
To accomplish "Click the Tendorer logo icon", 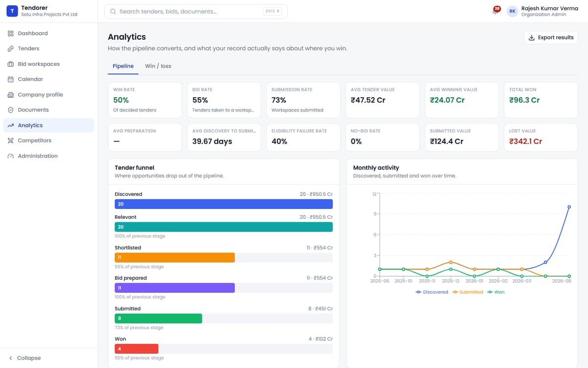I will click(x=12, y=11).
